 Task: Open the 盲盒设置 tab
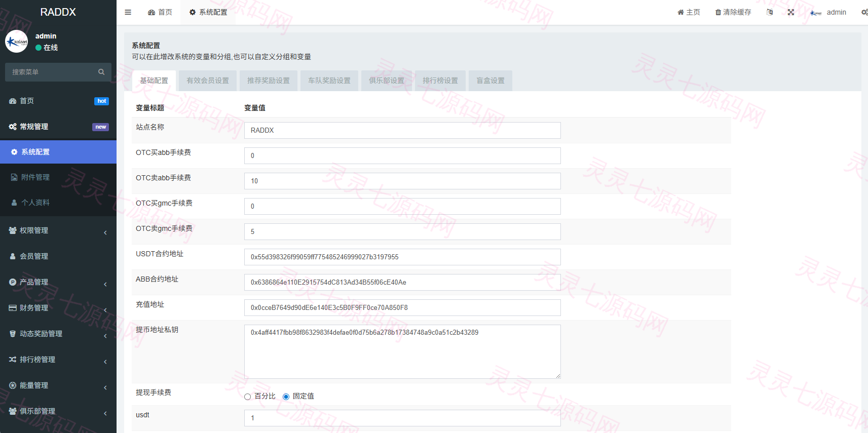tap(490, 81)
